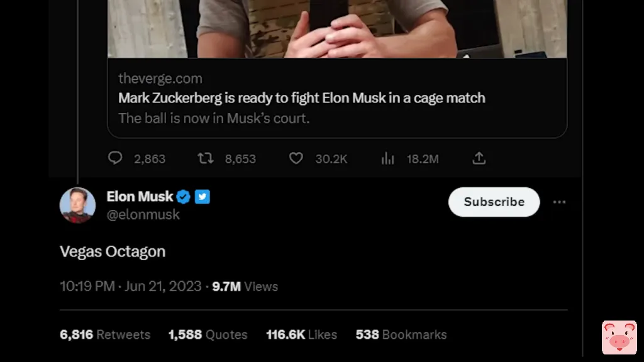Screen dimensions: 644x362
Task: Click the pink pig icon
Action: coord(619,337)
